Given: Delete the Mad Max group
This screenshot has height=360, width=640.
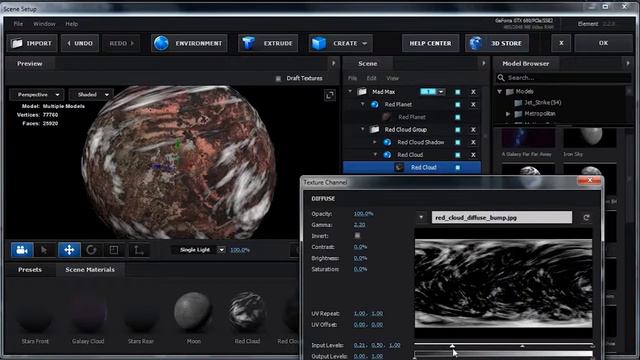Looking at the screenshot, I should pyautogui.click(x=473, y=92).
